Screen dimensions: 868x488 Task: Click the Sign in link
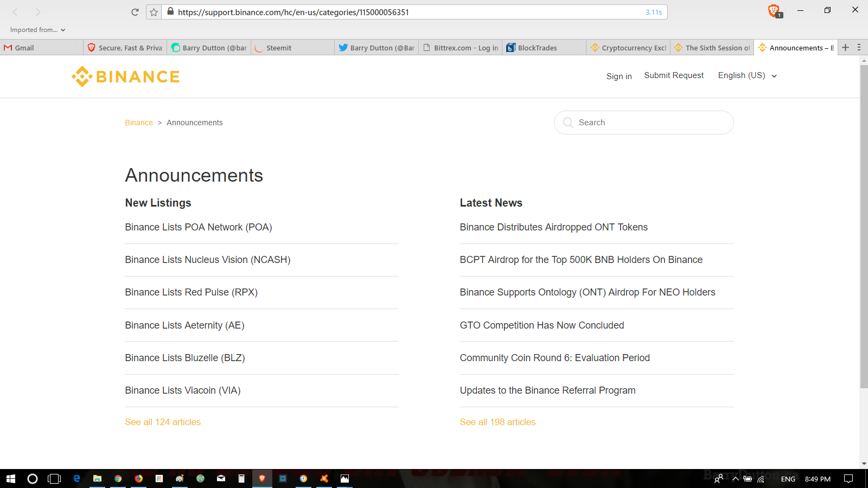(619, 76)
